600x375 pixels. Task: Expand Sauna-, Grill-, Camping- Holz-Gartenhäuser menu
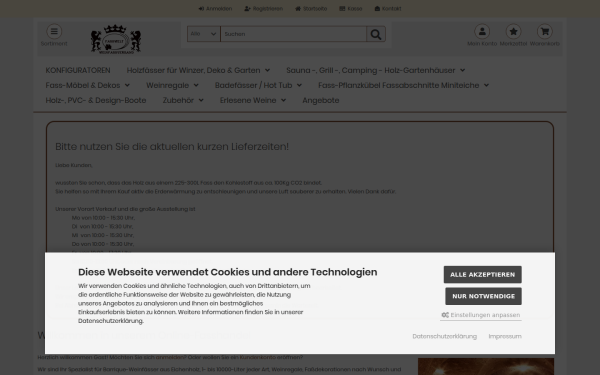(376, 70)
